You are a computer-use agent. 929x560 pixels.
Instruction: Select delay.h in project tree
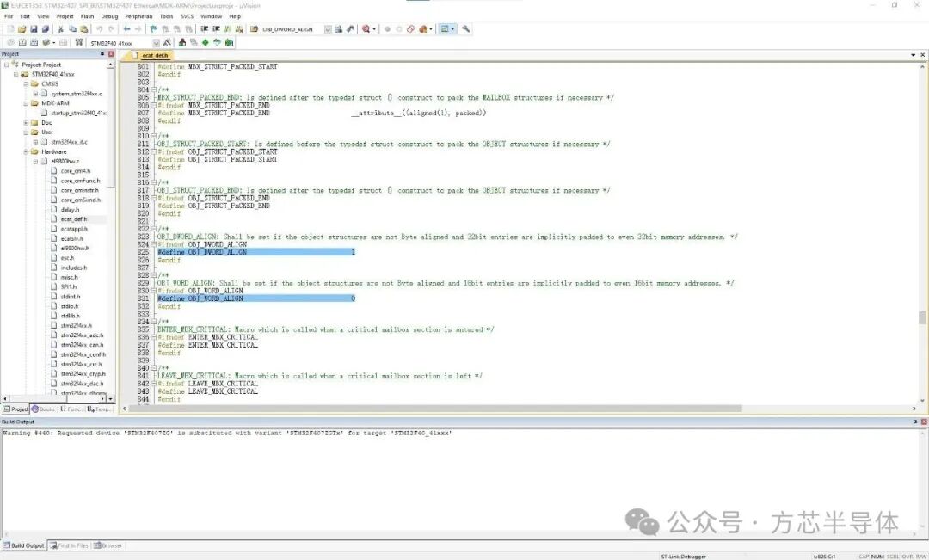coord(70,210)
